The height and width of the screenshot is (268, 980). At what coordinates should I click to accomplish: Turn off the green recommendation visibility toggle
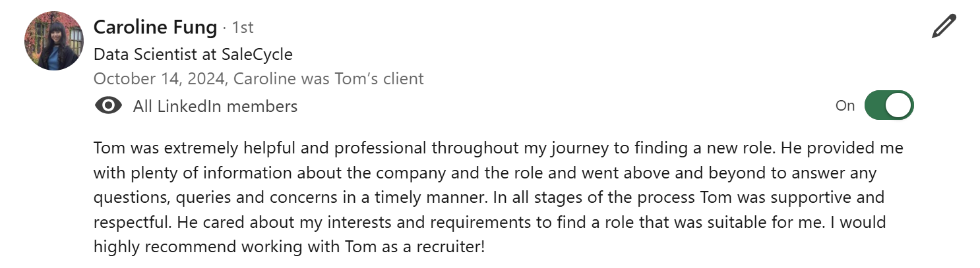point(888,105)
